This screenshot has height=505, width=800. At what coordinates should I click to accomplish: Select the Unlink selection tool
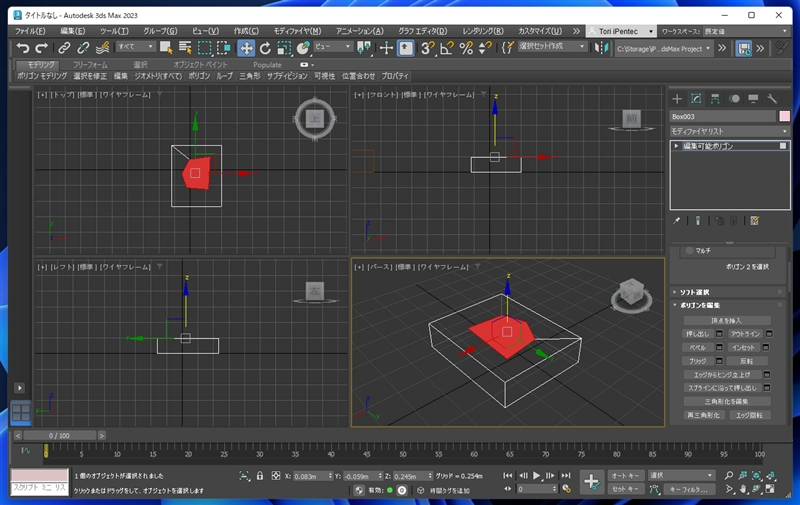click(83, 48)
